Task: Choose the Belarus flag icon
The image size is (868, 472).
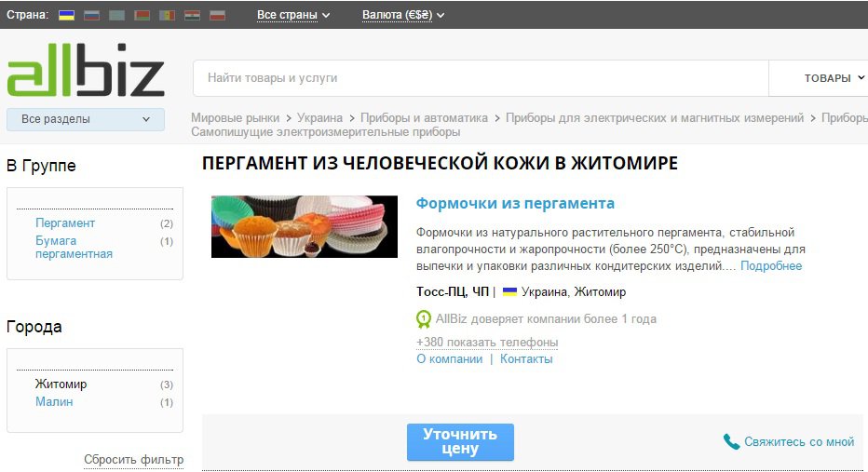Action: [x=142, y=15]
